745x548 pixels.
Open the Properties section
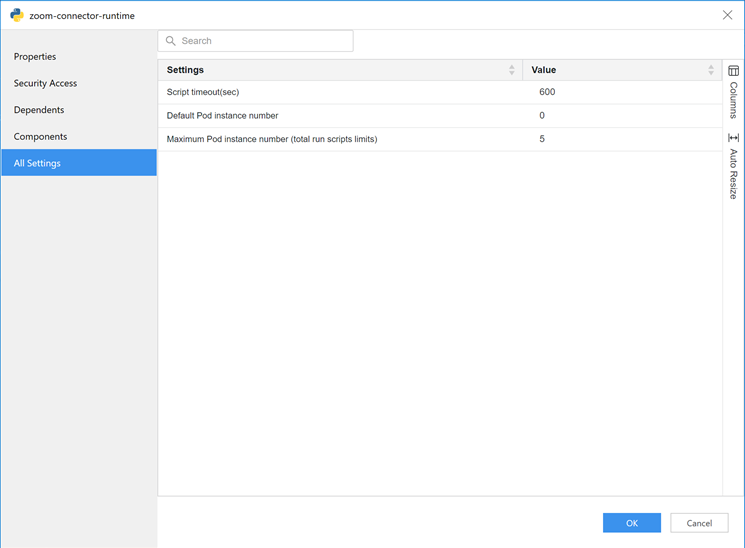pyautogui.click(x=35, y=57)
